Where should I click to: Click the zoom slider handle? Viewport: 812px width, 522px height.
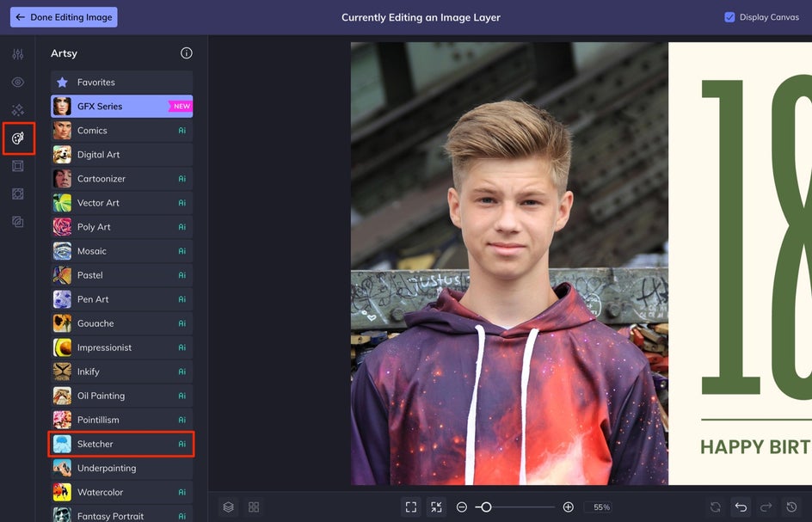[486, 507]
